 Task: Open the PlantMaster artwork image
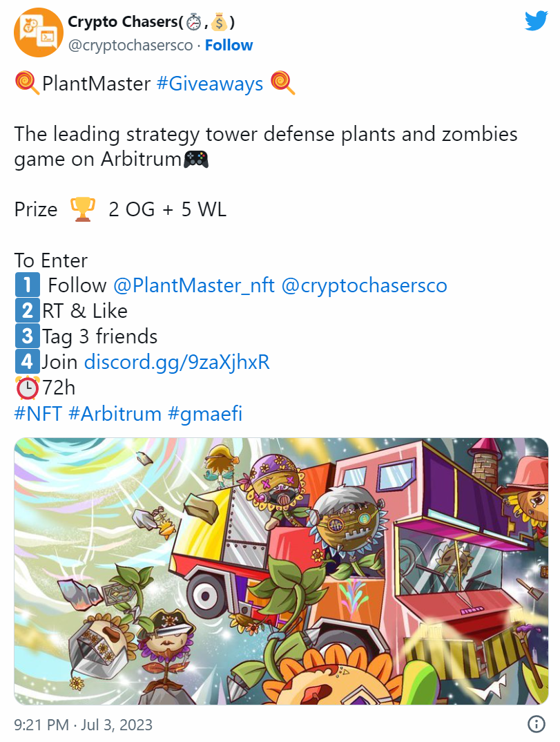[x=281, y=571]
